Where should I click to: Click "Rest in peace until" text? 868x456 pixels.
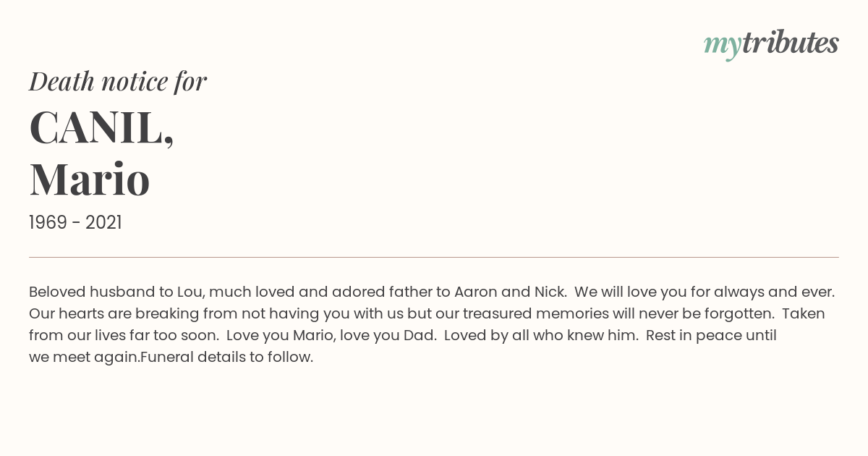tap(711, 335)
